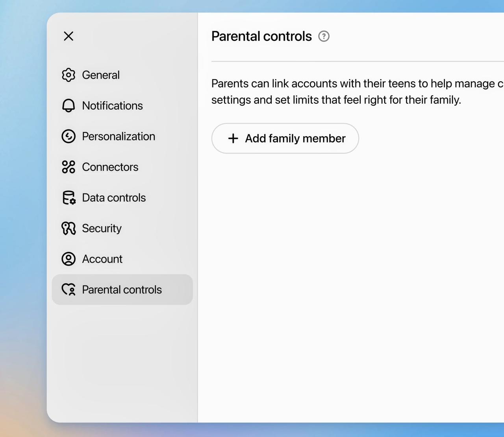Image resolution: width=504 pixels, height=437 pixels.
Task: Click the Notifications bell icon
Action: coord(69,105)
